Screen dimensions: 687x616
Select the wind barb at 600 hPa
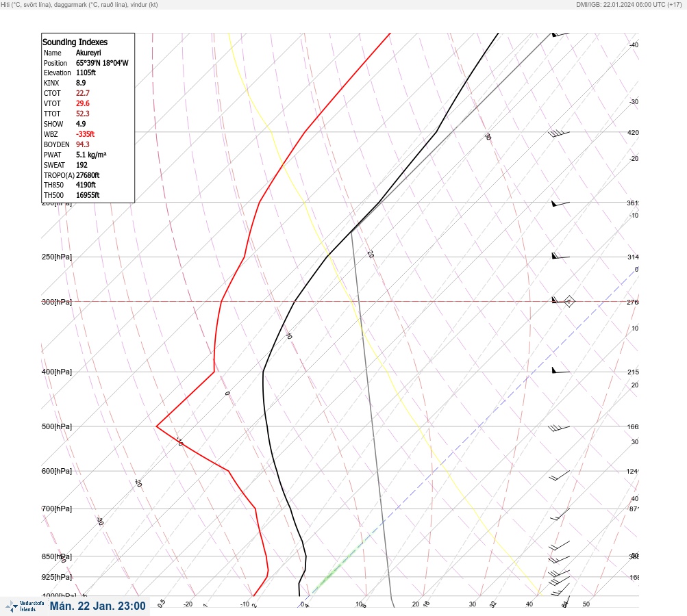[560, 476]
